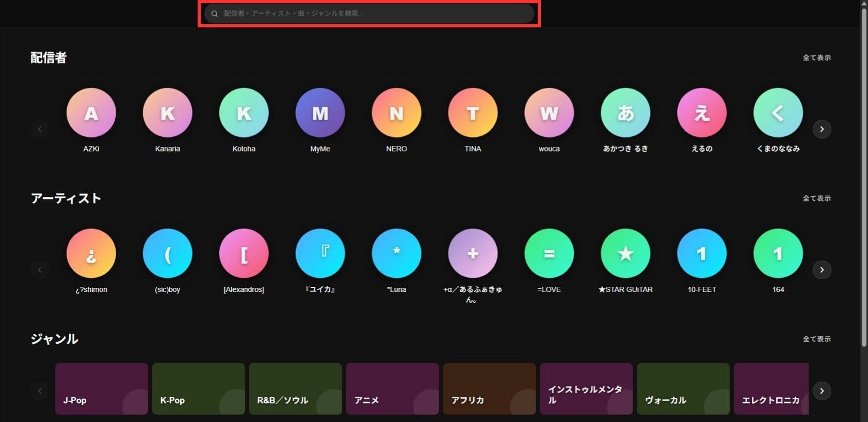Open the J-Pop genre tile

(x=101, y=389)
